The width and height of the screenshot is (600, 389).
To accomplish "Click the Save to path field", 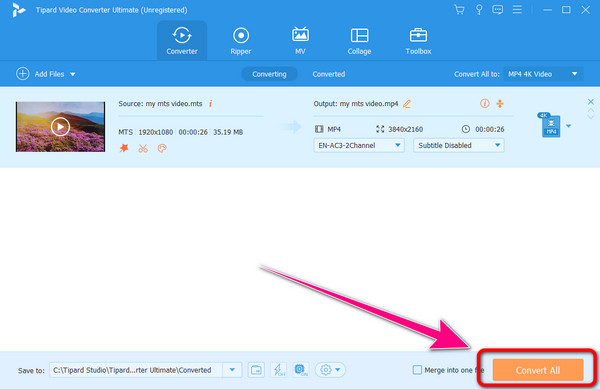I will click(136, 370).
